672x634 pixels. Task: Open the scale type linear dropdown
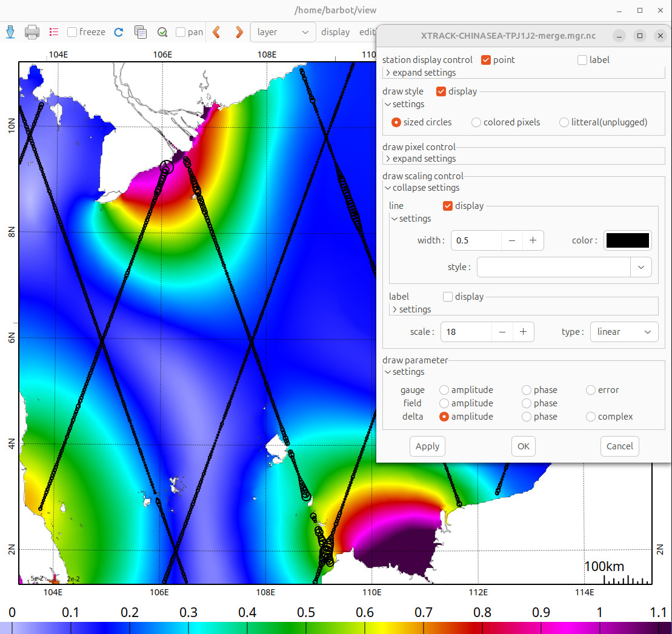[624, 332]
